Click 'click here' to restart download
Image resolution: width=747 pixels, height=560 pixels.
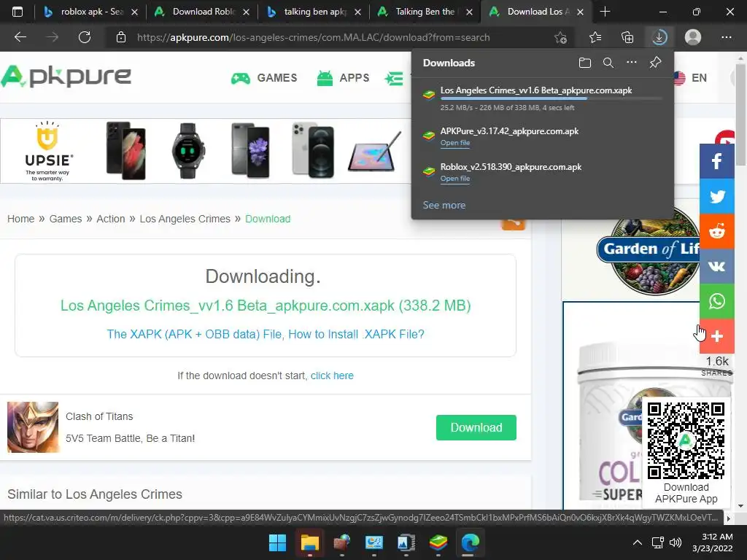coord(332,376)
